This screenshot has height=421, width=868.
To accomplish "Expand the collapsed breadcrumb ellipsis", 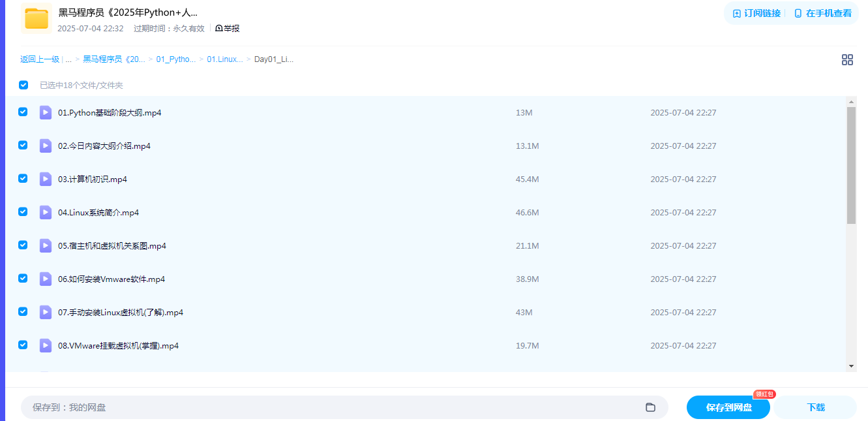I will tap(68, 59).
